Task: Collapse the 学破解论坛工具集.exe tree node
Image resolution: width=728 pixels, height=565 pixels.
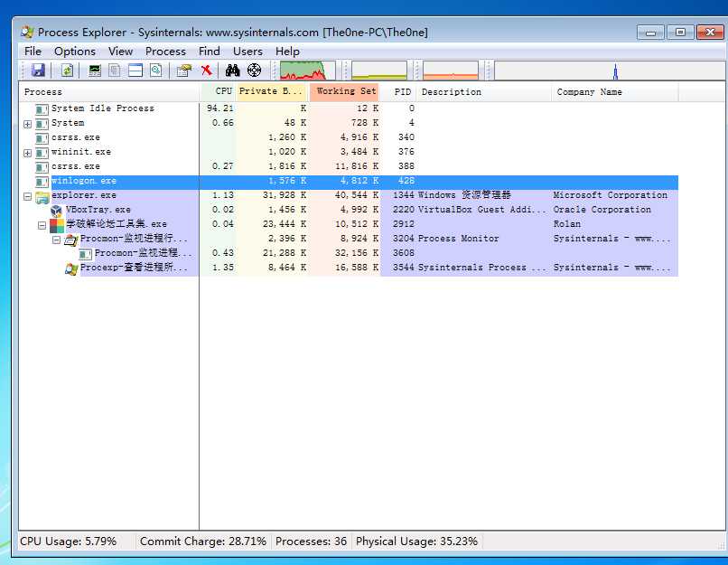Action: (x=42, y=225)
